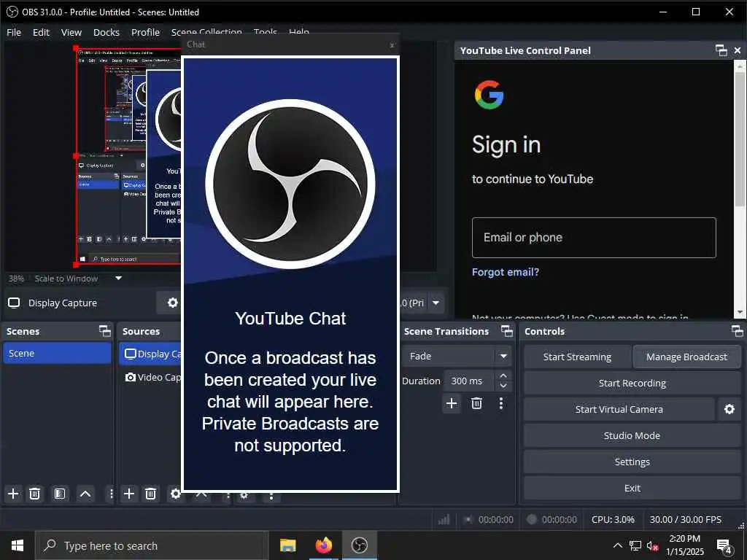Remove transition with trash icon
747x560 pixels.
[x=476, y=404]
